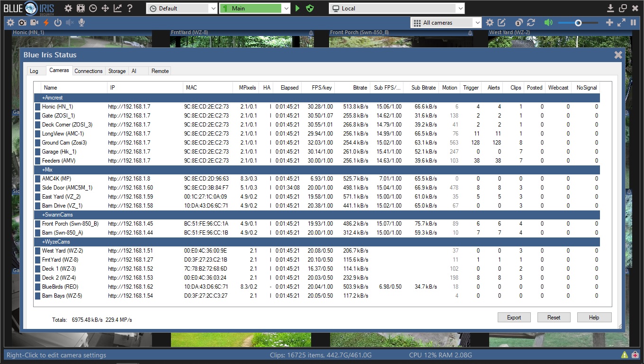This screenshot has height=364, width=644.
Task: Close the Blue Iris Status window
Action: 618,55
